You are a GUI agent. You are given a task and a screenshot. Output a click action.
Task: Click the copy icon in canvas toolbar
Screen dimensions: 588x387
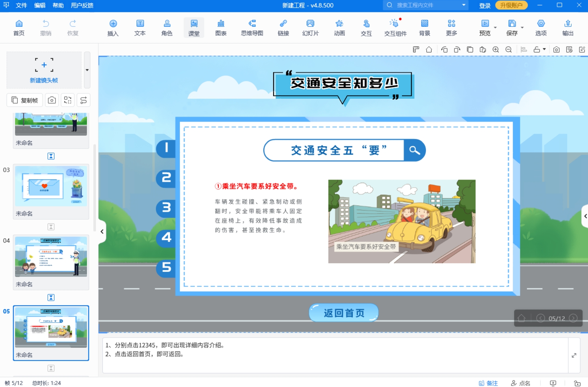coord(470,49)
